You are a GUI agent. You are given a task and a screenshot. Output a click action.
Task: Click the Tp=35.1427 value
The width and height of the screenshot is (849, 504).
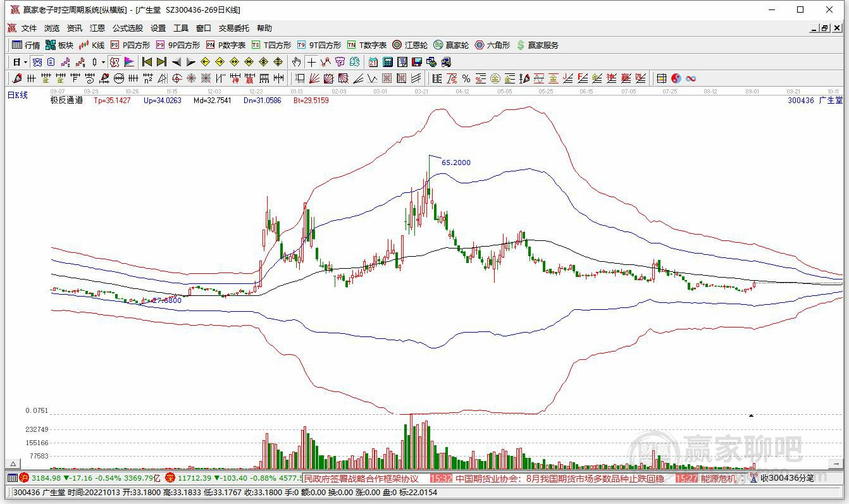112,100
